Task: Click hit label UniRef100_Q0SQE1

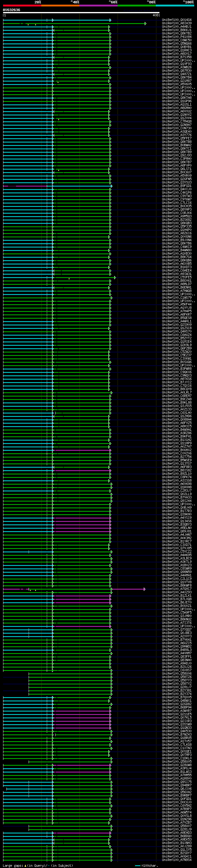Action: (176, 751)
